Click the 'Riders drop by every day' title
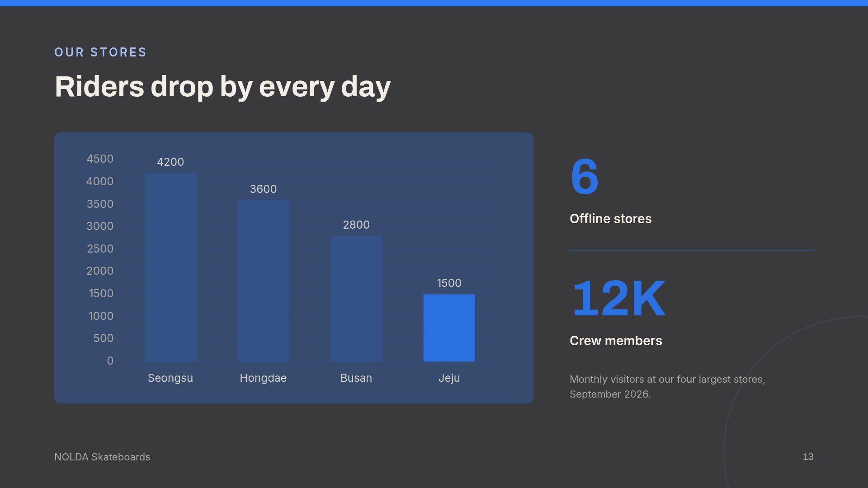868x488 pixels. coord(222,87)
